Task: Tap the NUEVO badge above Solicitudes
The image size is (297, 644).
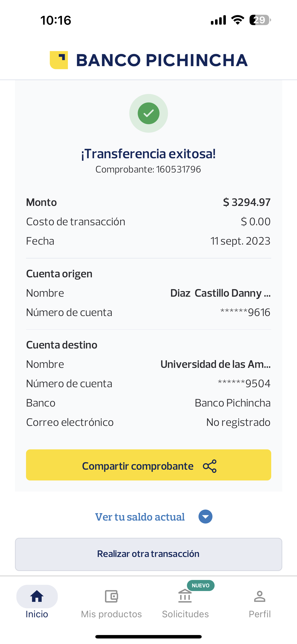Action: tap(201, 585)
